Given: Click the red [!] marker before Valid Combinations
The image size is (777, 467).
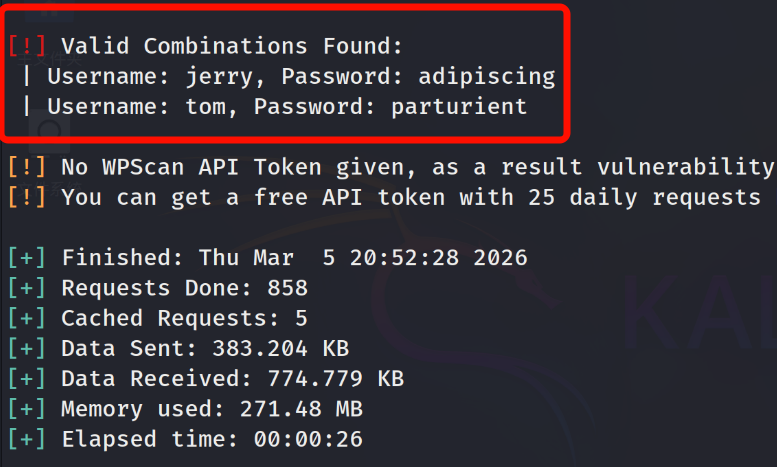Looking at the screenshot, I should point(26,46).
